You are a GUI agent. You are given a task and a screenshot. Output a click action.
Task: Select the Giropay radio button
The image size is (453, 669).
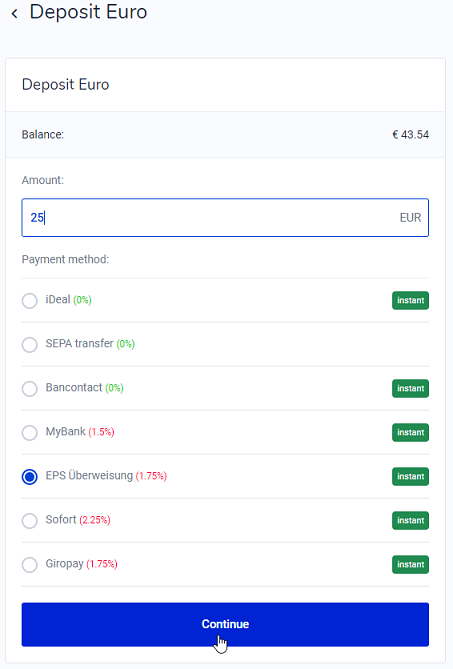coord(29,564)
